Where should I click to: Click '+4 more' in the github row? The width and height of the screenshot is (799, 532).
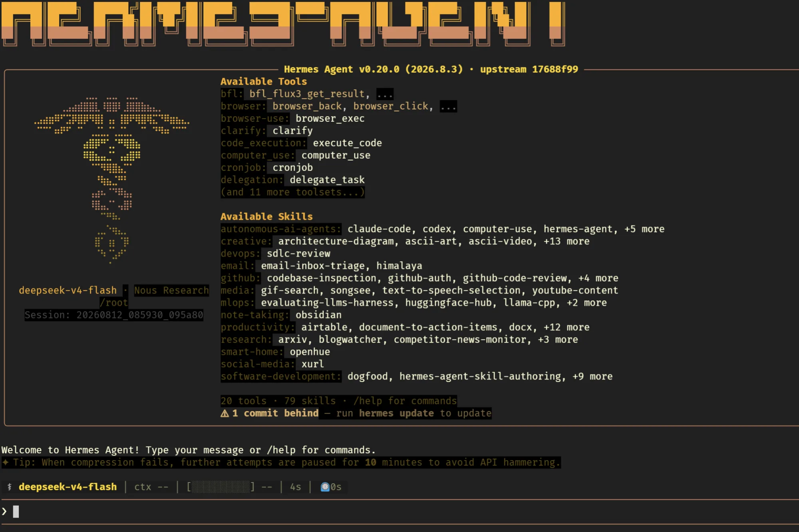click(598, 278)
